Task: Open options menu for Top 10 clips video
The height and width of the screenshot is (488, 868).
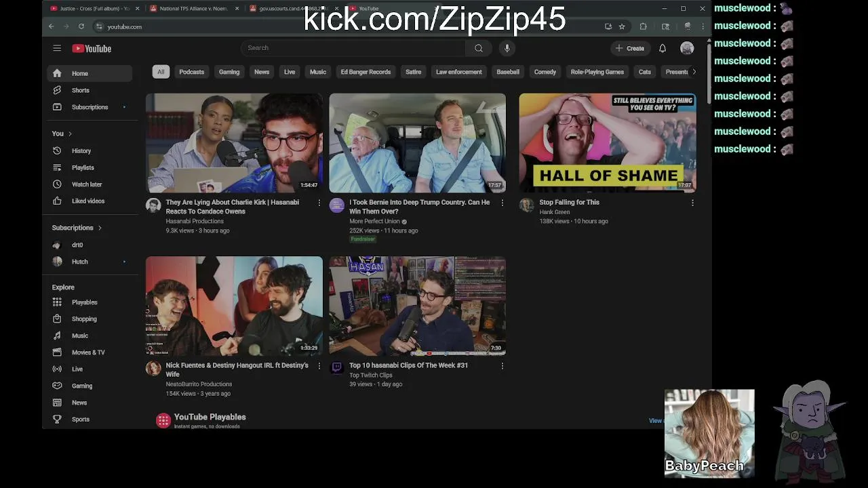Action: pos(502,366)
